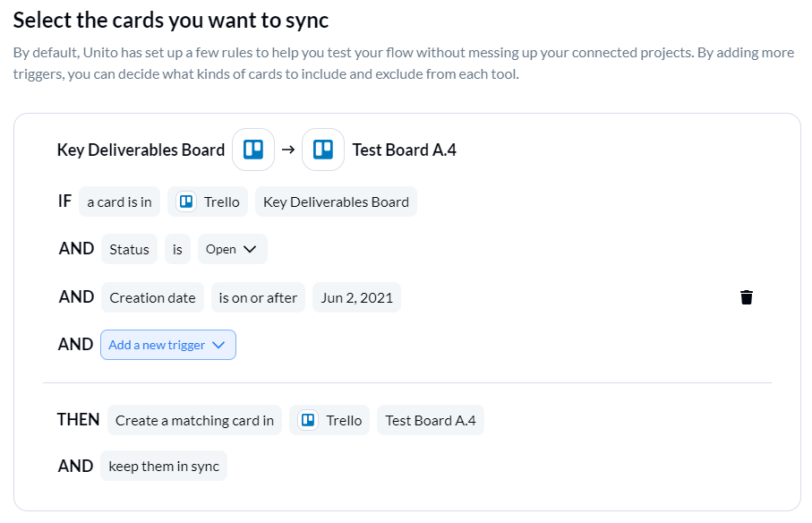
Task: Click the 'is' operator chip after Status
Action: (x=177, y=249)
